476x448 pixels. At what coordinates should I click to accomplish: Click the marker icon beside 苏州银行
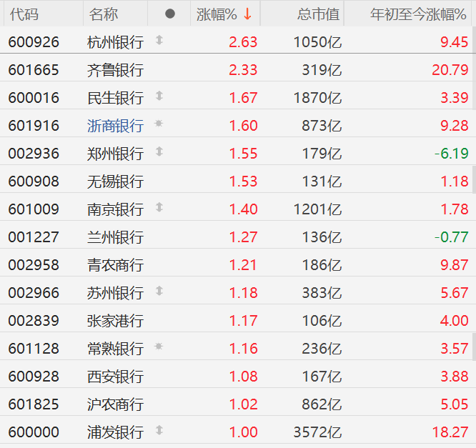(159, 291)
